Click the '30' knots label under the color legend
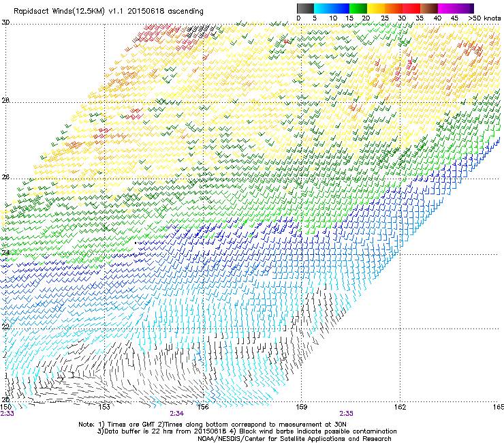 [x=402, y=18]
